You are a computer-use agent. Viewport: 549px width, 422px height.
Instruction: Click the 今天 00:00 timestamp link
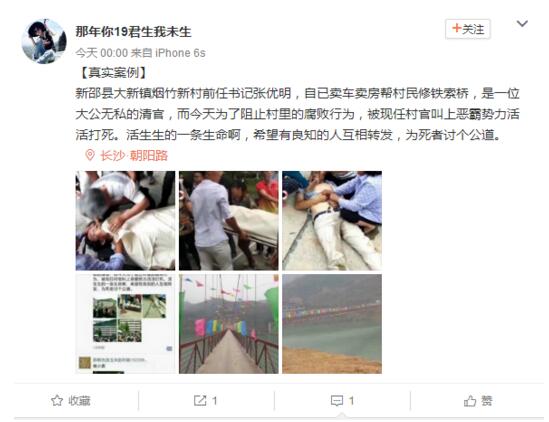point(102,53)
